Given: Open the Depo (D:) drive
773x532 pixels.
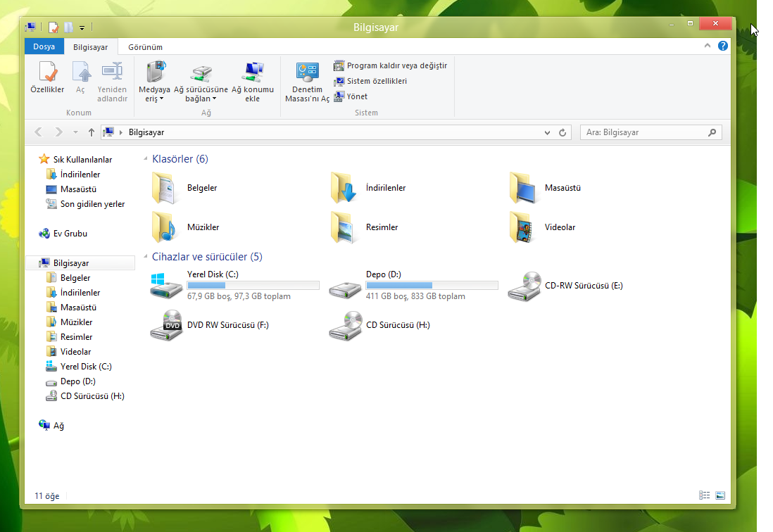Looking at the screenshot, I should coord(345,286).
